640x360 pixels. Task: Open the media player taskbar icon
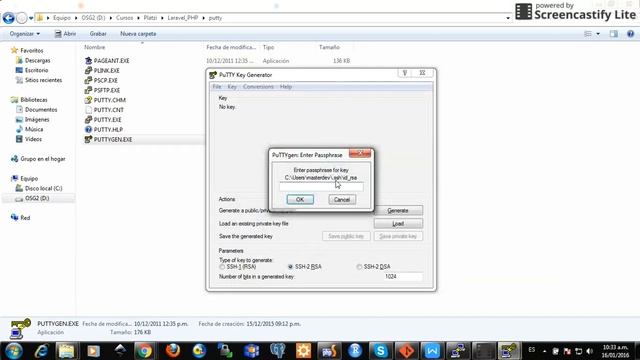(x=93, y=351)
